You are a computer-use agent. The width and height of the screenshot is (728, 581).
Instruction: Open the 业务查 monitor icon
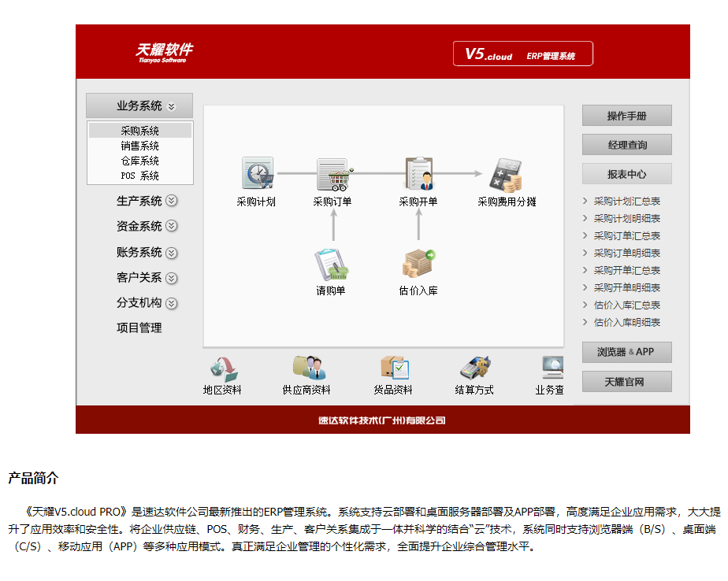pyautogui.click(x=552, y=367)
